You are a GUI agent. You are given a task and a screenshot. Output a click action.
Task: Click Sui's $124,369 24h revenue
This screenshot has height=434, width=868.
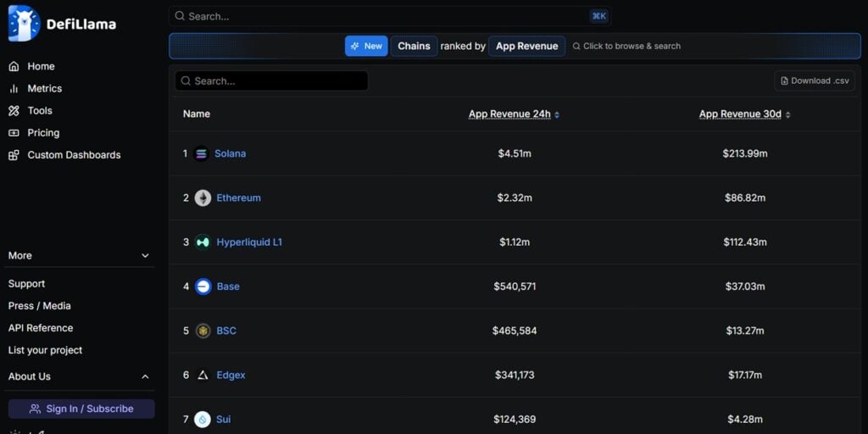[x=515, y=419]
